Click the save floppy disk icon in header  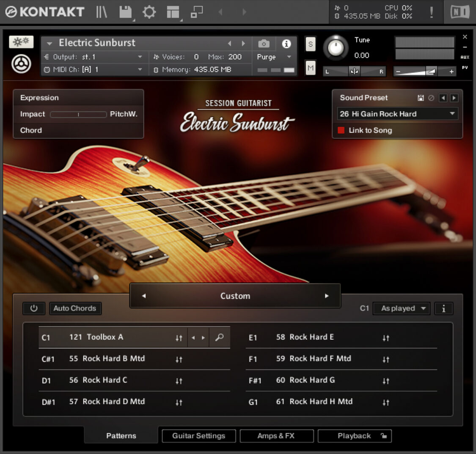tap(125, 12)
